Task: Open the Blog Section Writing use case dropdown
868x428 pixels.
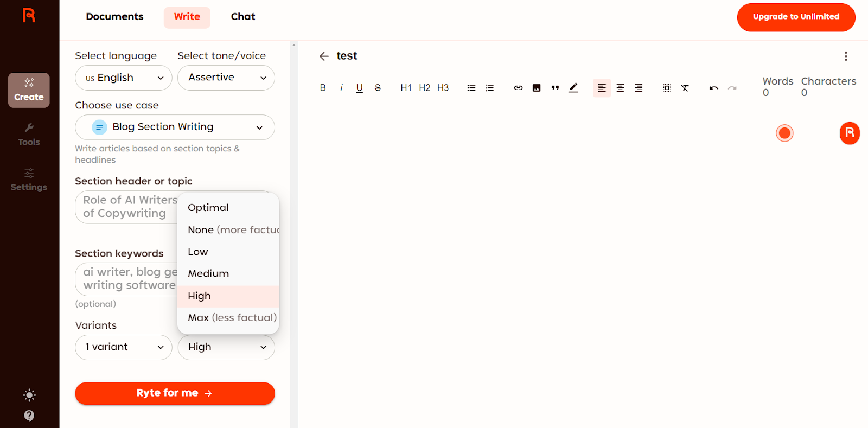Action: click(175, 127)
